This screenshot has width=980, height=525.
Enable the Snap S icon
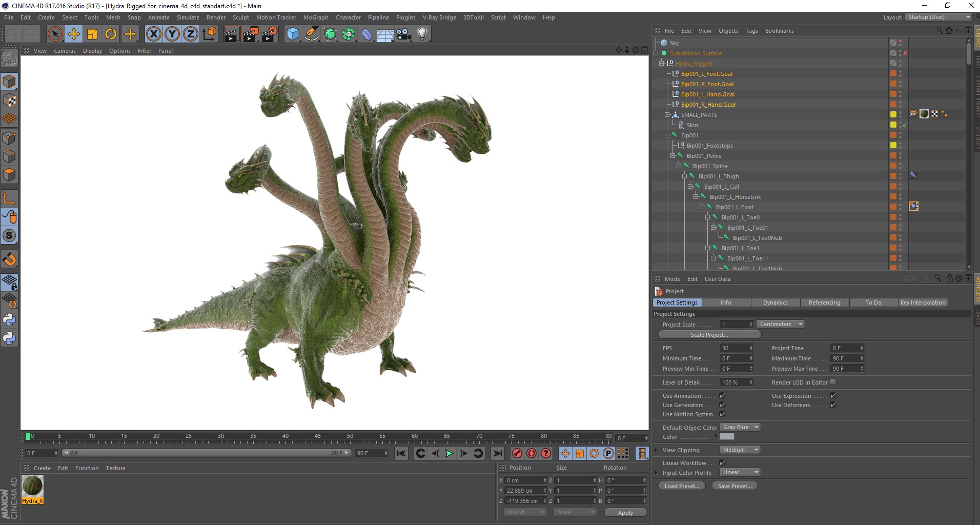point(9,236)
